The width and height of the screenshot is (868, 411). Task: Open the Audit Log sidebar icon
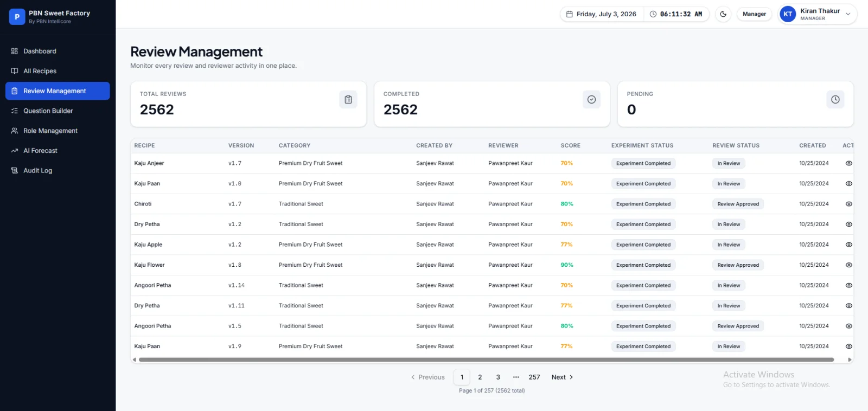click(15, 170)
